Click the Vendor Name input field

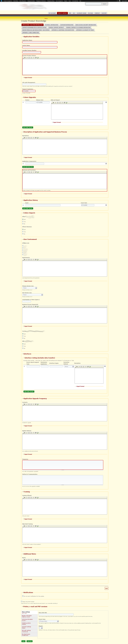point(40,47)
